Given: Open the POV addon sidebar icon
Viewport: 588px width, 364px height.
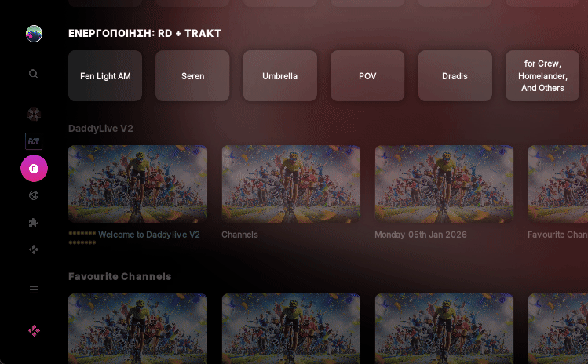Looking at the screenshot, I should pos(34,141).
